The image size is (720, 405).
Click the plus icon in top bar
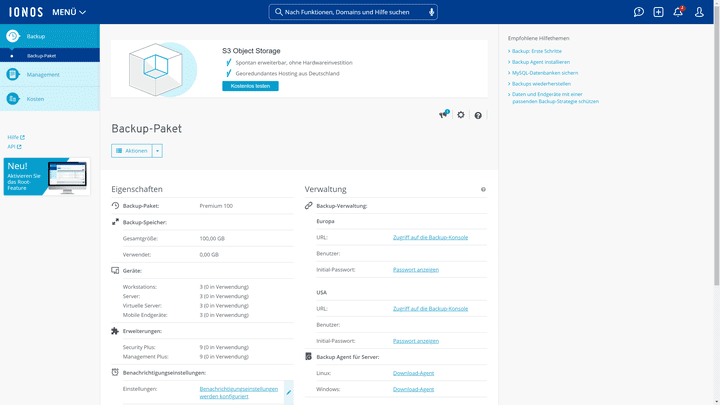click(x=658, y=12)
